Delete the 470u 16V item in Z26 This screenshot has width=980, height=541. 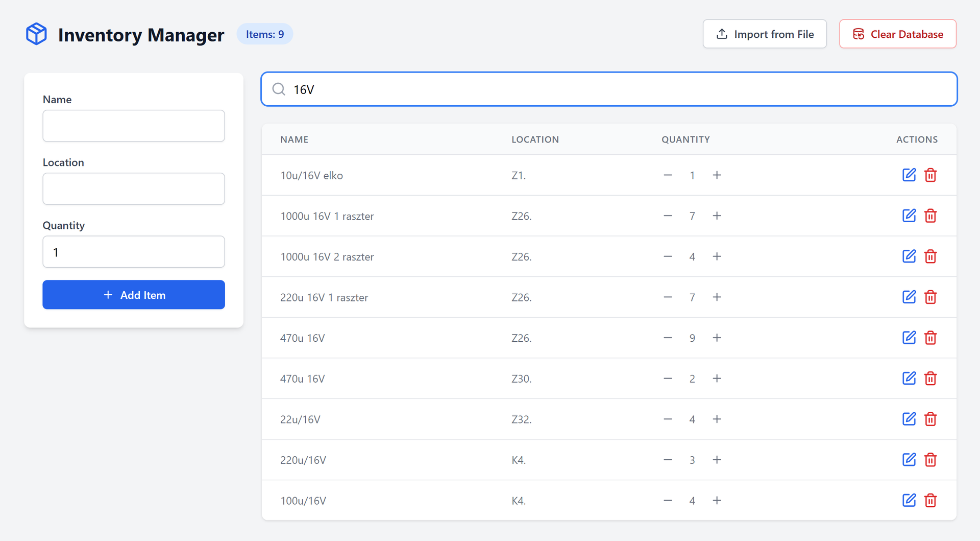pyautogui.click(x=930, y=338)
